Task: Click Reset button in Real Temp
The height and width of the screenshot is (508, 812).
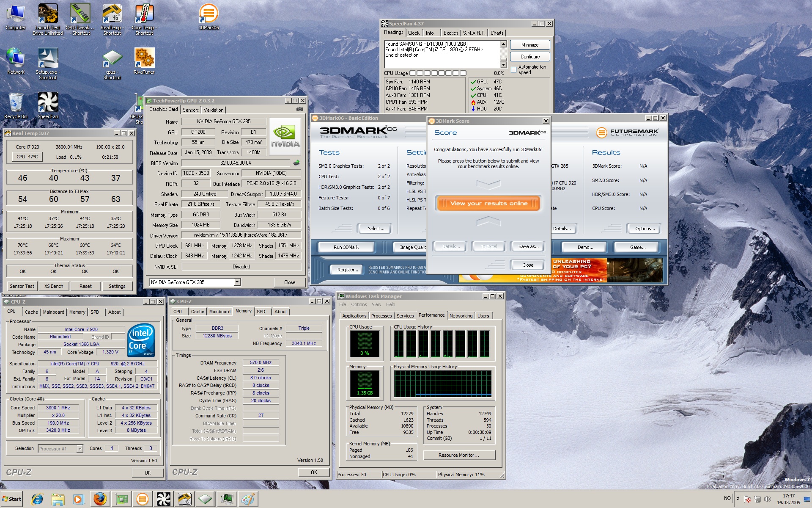Action: click(85, 286)
